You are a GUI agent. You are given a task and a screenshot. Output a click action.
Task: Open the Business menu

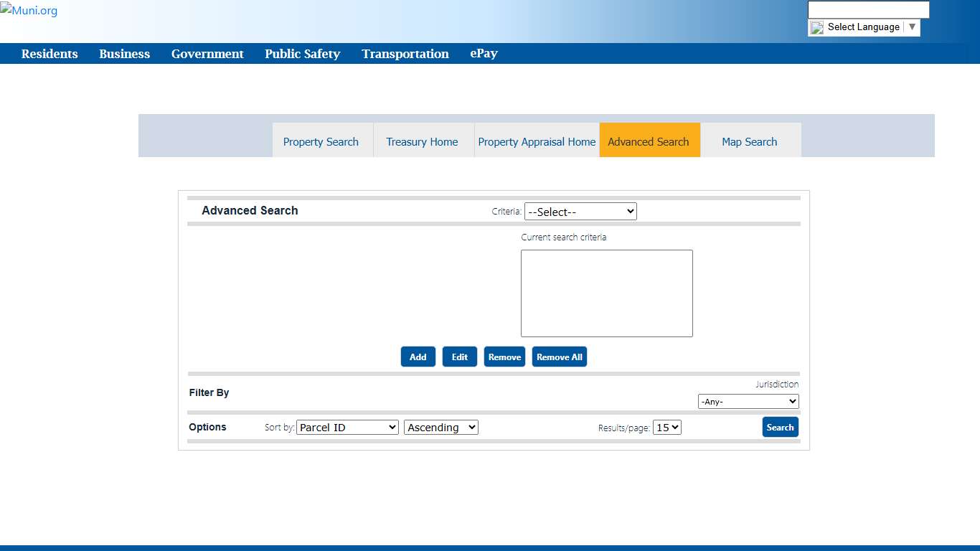124,54
